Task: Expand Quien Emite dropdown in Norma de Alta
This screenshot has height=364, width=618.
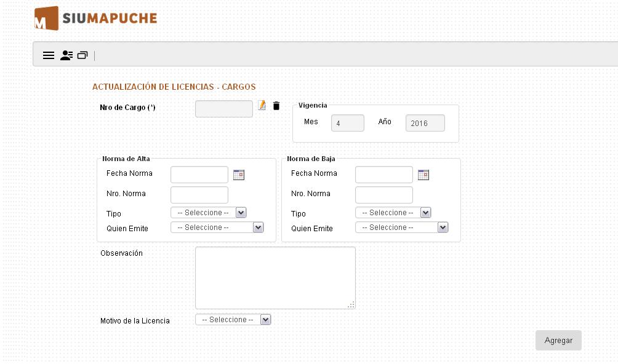Action: [217, 228]
